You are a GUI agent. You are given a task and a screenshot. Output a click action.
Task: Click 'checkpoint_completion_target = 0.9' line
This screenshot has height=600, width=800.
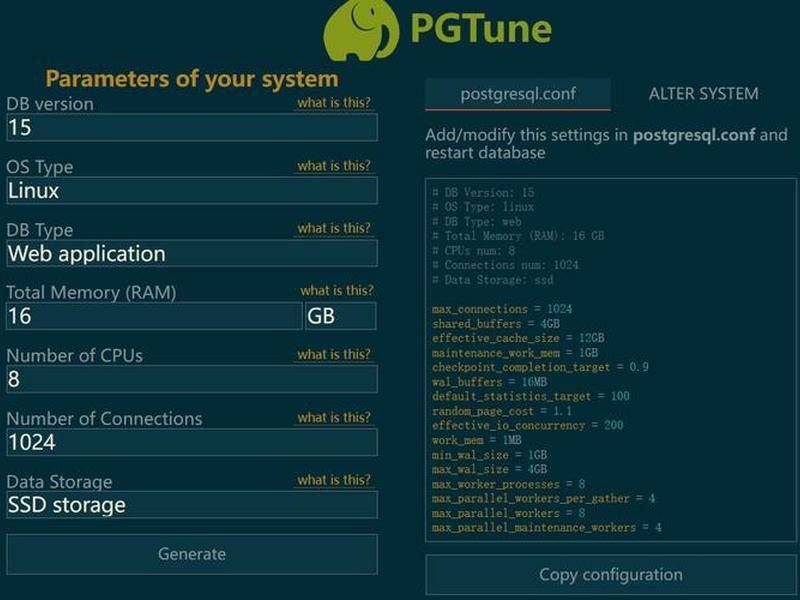(x=540, y=367)
